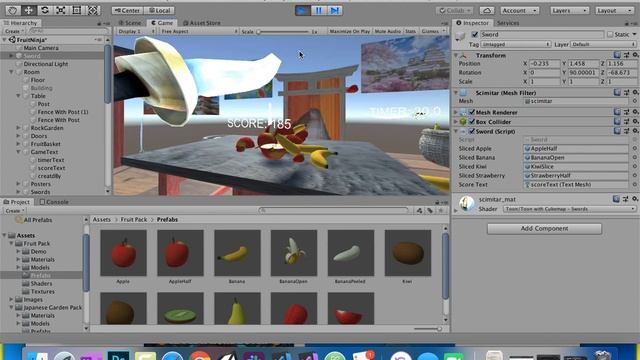Open the Display 1 dropdown

(136, 31)
